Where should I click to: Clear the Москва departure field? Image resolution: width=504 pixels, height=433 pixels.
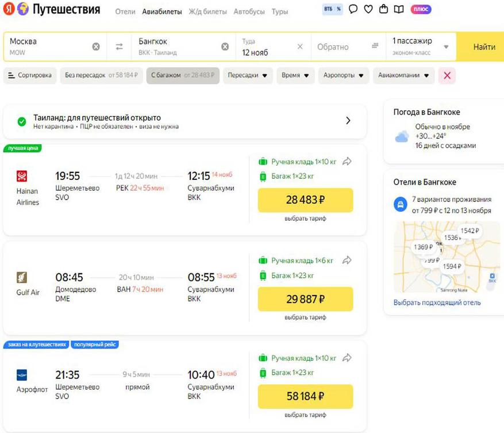tap(96, 47)
